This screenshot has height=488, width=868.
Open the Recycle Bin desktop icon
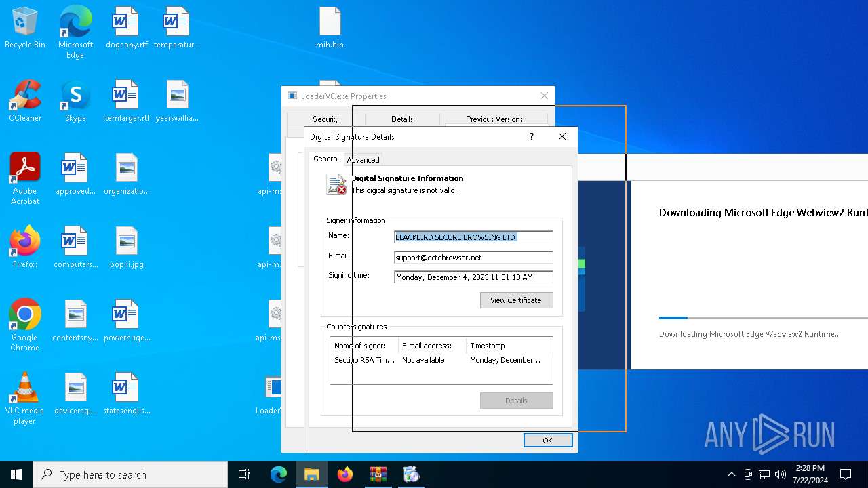click(x=25, y=28)
